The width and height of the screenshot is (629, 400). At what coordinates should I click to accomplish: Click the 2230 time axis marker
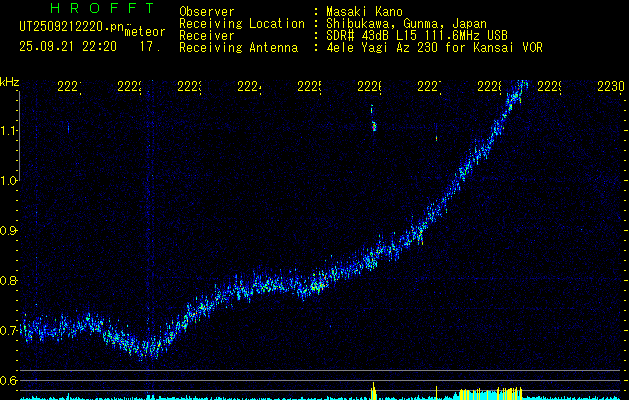point(611,87)
